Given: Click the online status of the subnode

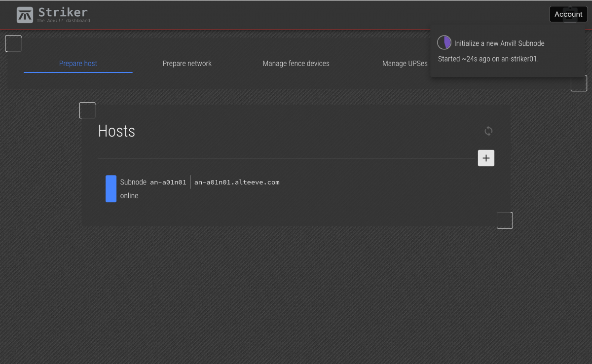Looking at the screenshot, I should 129,196.
